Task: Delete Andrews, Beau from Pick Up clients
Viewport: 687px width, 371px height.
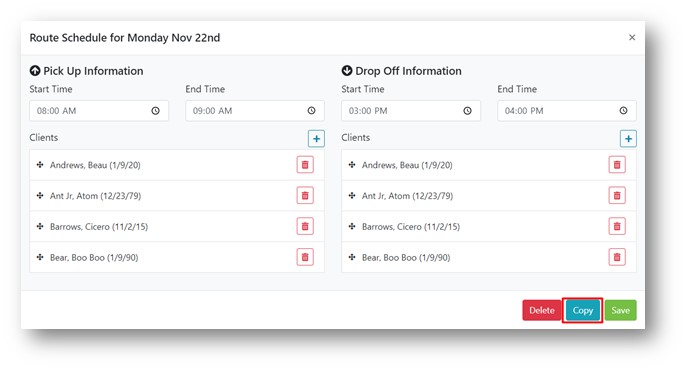Action: coord(305,165)
